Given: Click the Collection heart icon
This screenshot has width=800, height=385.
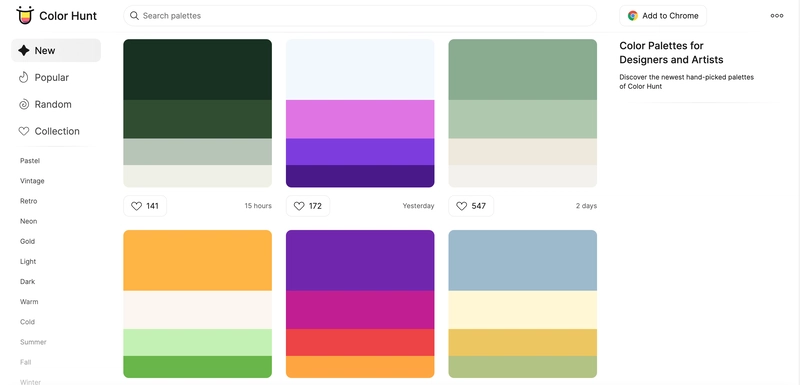Looking at the screenshot, I should [x=23, y=131].
